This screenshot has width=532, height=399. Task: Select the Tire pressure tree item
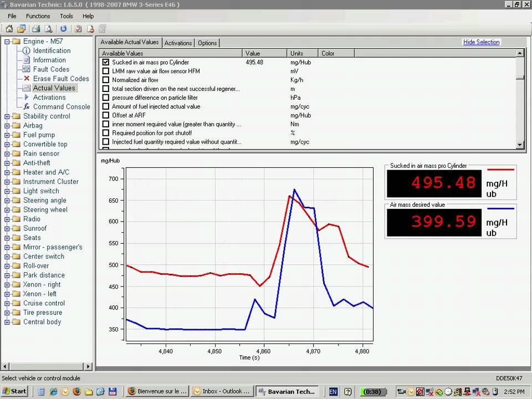(43, 313)
